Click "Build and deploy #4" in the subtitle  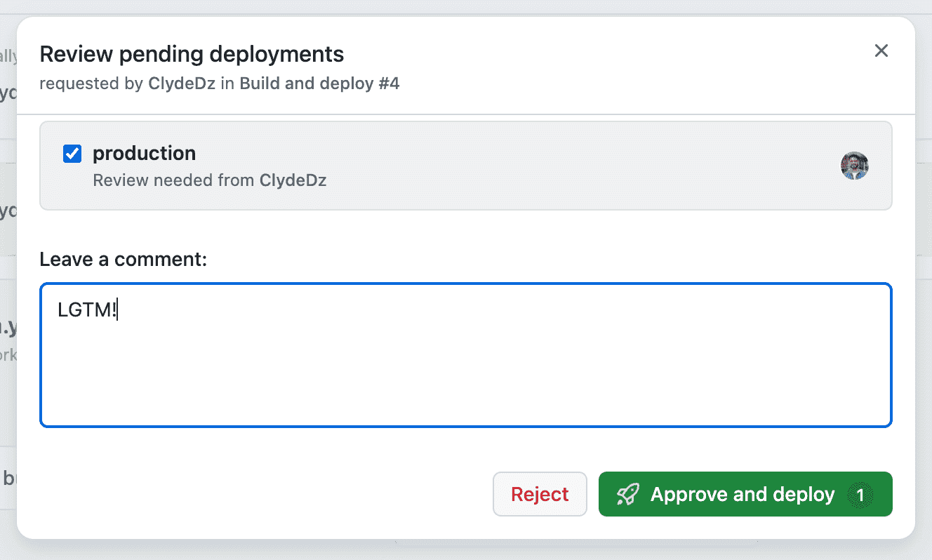click(319, 84)
